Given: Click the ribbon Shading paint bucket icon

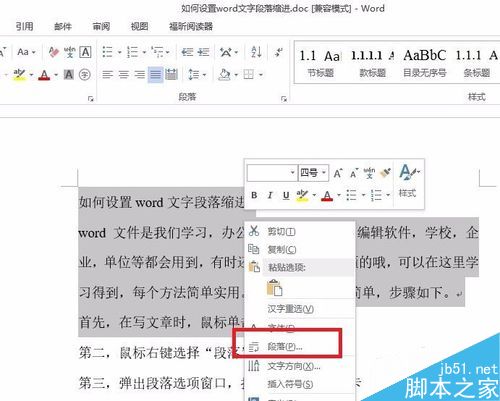Looking at the screenshot, I should (224, 74).
